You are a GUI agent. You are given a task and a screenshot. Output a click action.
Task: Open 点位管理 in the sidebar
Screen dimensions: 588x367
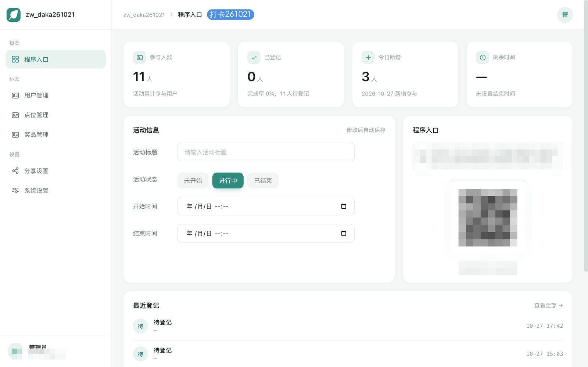55,115
